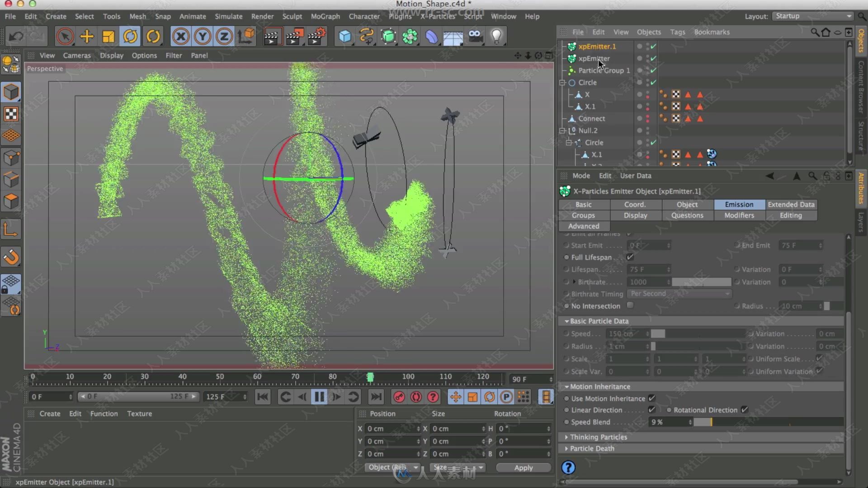This screenshot has width=868, height=488.
Task: Select the Live Selection tool
Action: point(65,36)
